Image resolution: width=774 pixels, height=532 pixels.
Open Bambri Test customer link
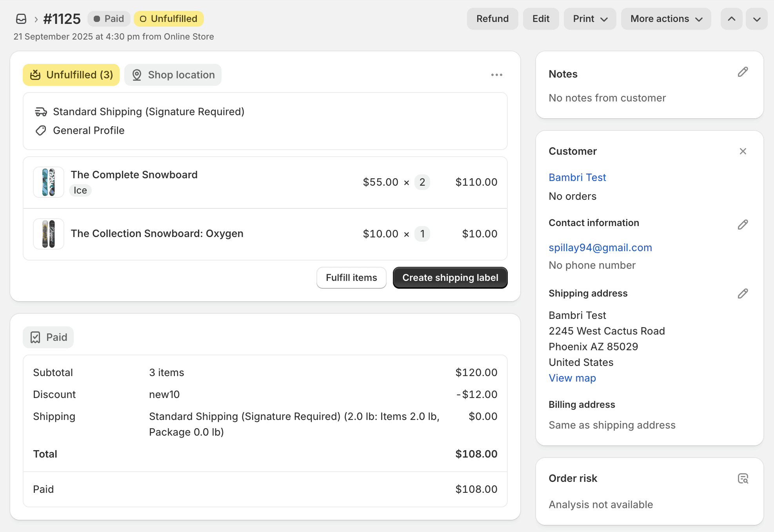tap(577, 177)
